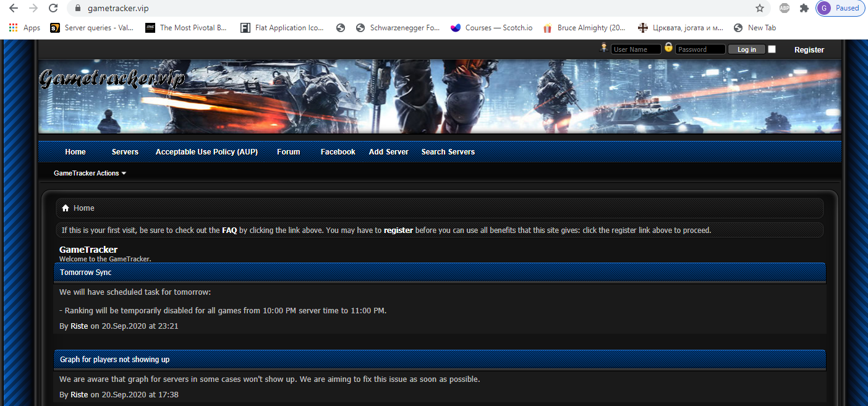Viewport: 868px width, 406px height.
Task: Open the Extensions puzzle icon
Action: [x=804, y=8]
